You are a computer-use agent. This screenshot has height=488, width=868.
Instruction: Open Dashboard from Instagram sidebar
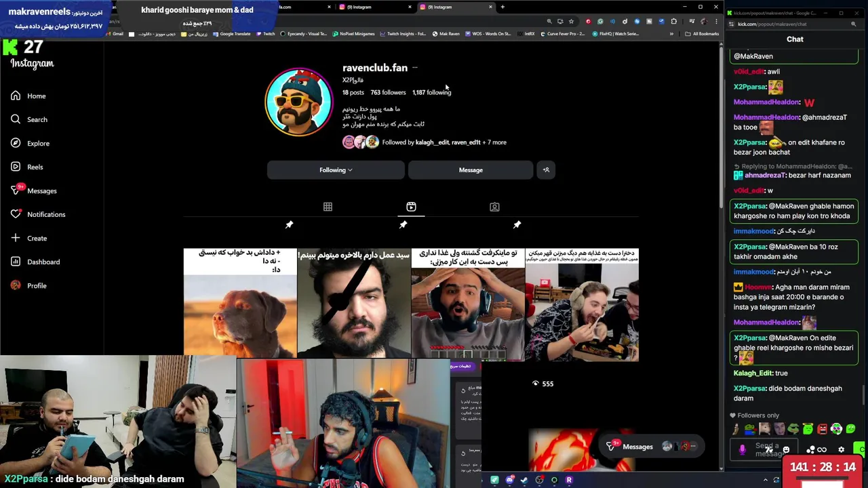(x=35, y=262)
